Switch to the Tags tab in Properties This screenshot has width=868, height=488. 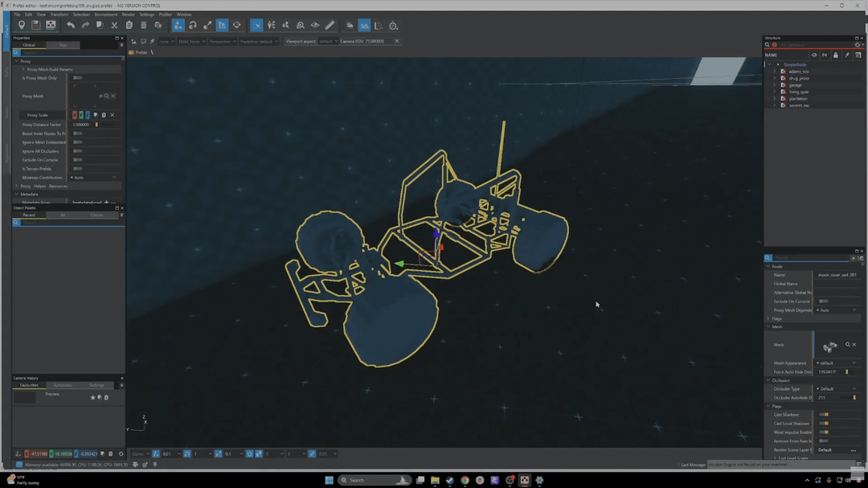(x=63, y=45)
